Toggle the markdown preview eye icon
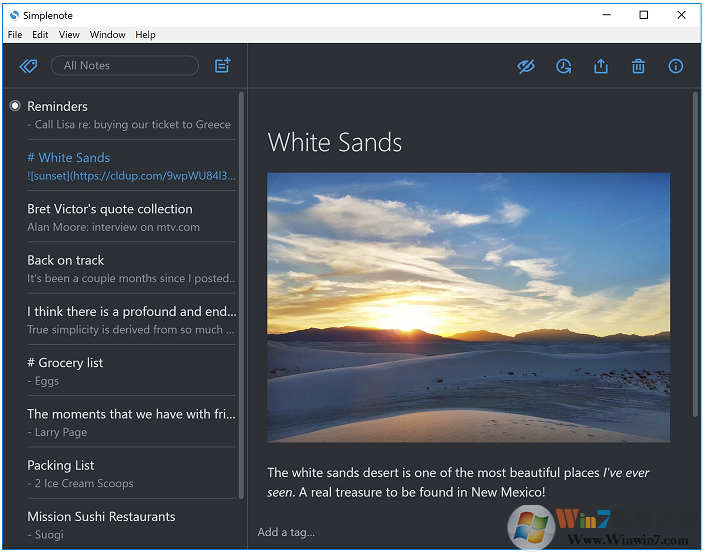Image resolution: width=705 pixels, height=554 pixels. [x=527, y=66]
